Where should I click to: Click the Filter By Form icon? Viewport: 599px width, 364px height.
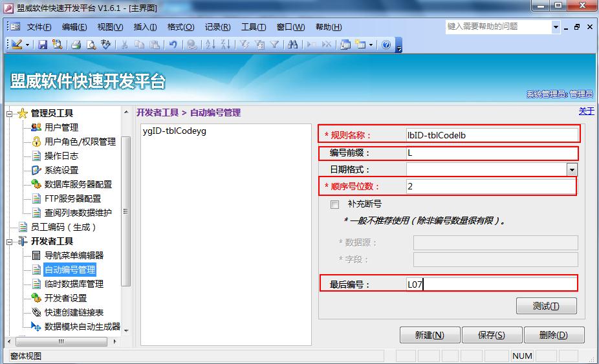point(259,45)
